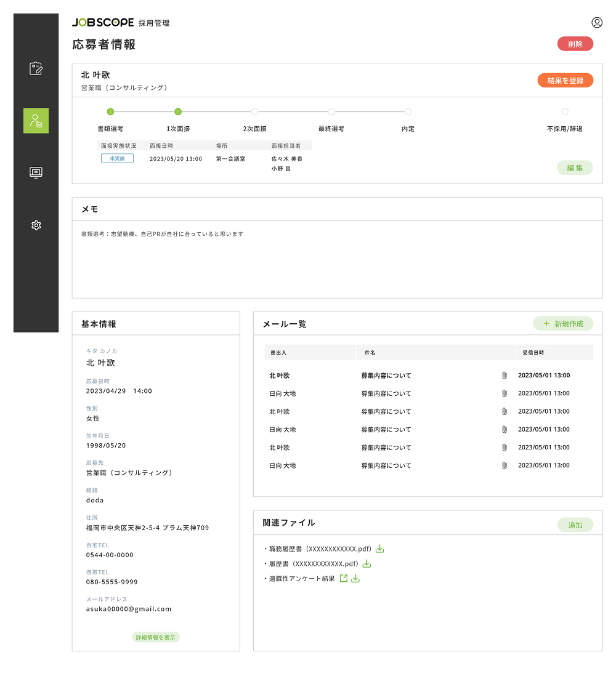This screenshot has height=676, width=616.
Task: Open the job postings clipboard sidebar icon
Action: [36, 68]
